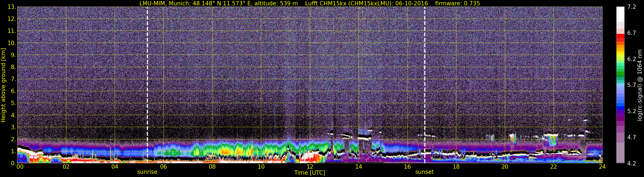Click the '11.' tick on the height axis
The height and width of the screenshot is (177, 644).
(x=12, y=31)
